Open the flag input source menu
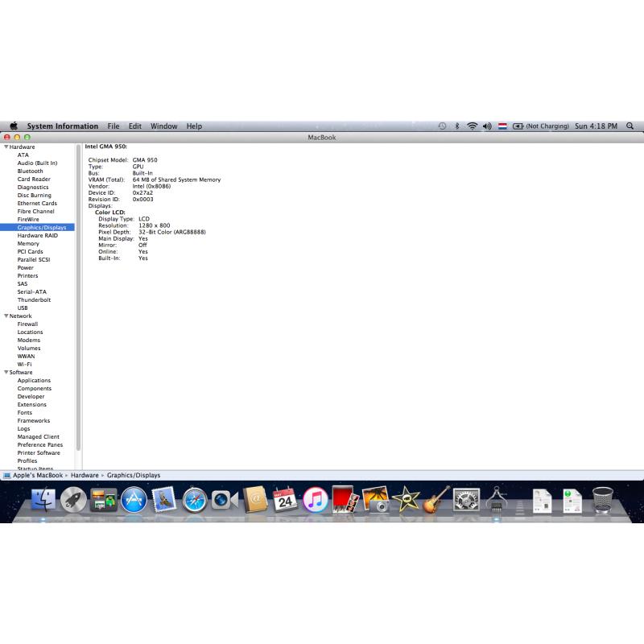 pos(502,126)
